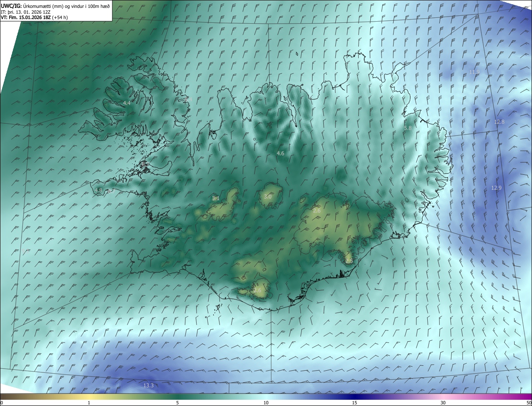The image size is (532, 406).
Task: Click the 2.6 value on the largest eastern ice cap
Action: [x=317, y=211]
